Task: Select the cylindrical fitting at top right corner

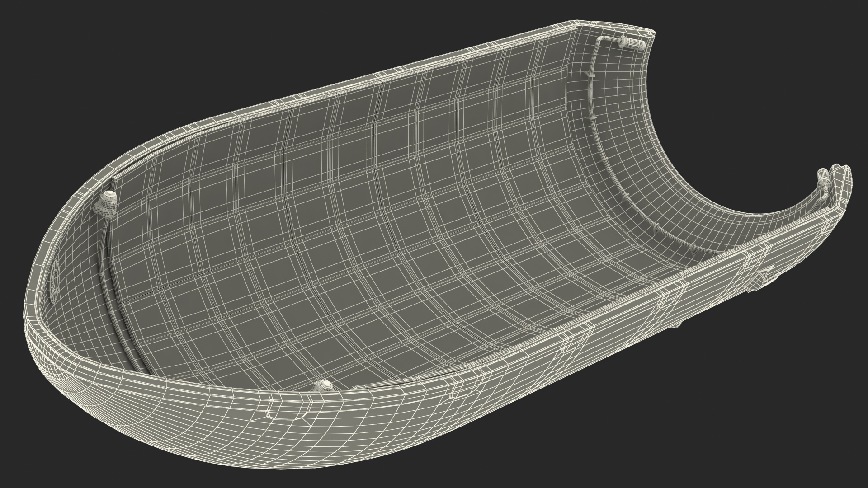Action: pyautogui.click(x=632, y=44)
